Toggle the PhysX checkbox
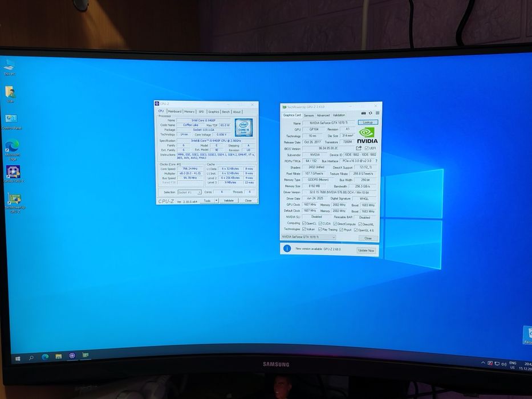 pos(341,230)
